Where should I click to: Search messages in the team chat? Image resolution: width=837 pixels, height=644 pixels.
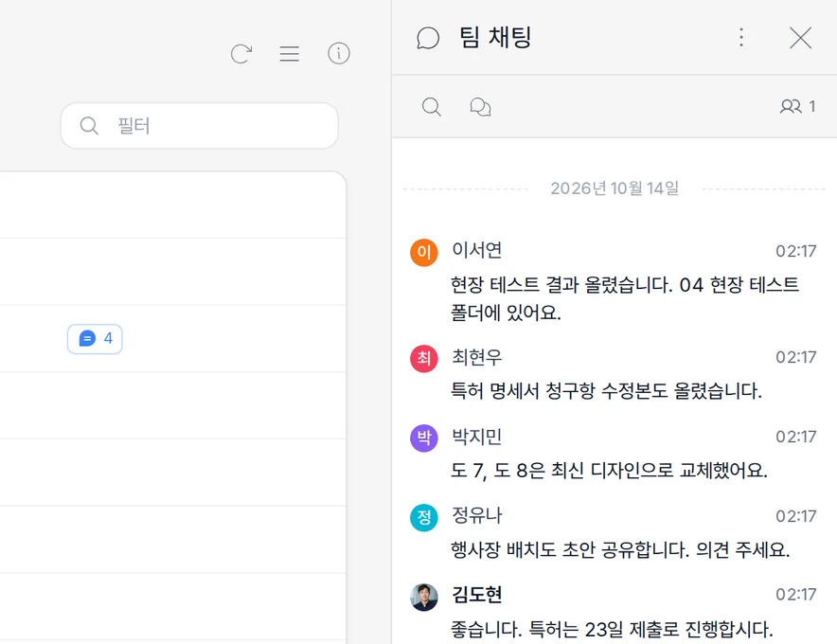(x=432, y=107)
